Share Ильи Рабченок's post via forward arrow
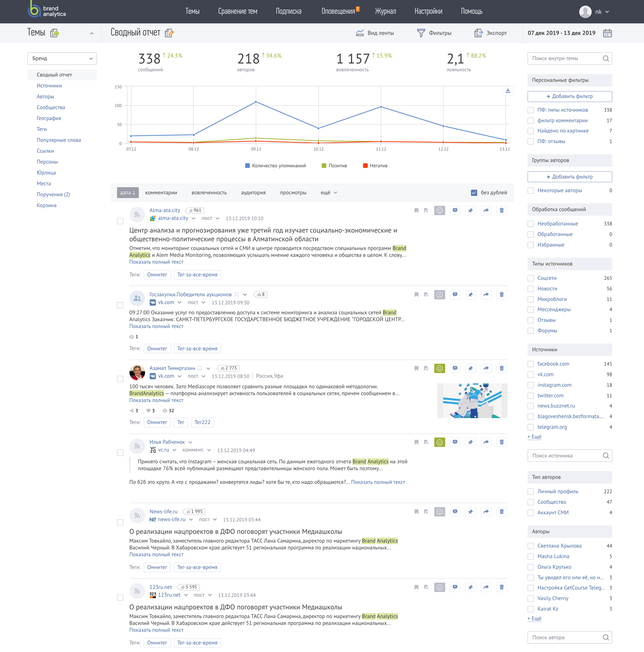 coord(486,442)
